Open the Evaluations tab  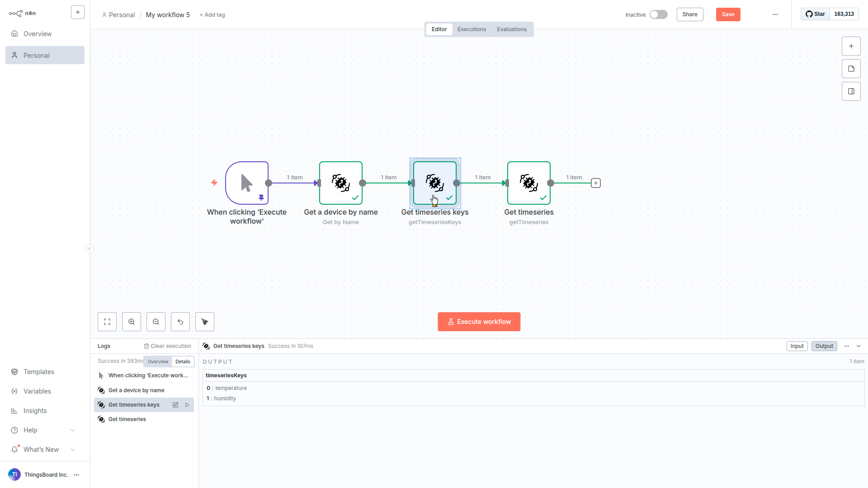pyautogui.click(x=511, y=29)
